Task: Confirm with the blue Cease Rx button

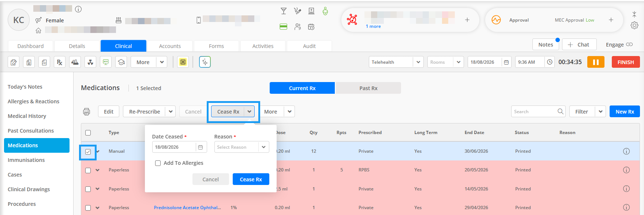Action: tap(251, 179)
